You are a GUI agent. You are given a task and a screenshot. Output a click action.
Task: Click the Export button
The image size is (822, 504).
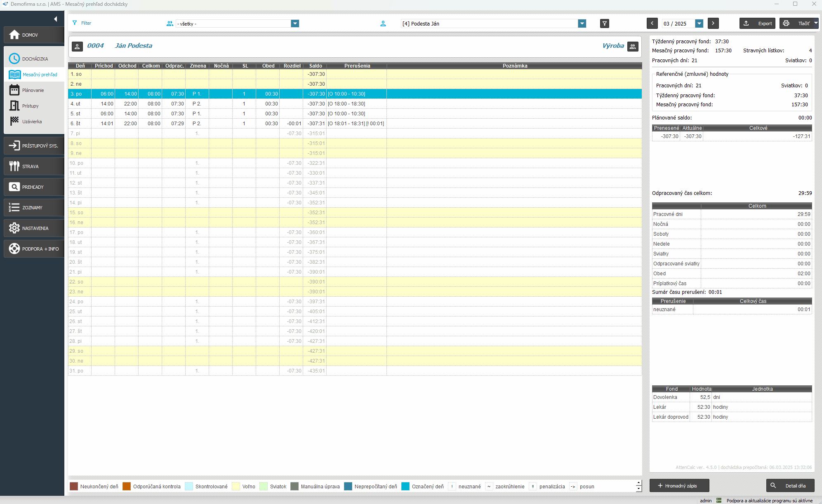tap(758, 23)
